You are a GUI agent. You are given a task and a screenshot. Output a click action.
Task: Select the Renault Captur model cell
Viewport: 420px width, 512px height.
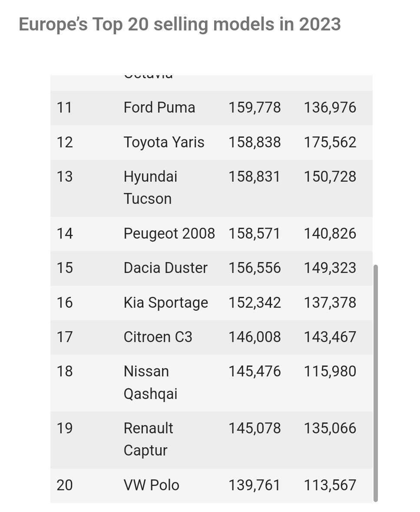[x=148, y=439]
